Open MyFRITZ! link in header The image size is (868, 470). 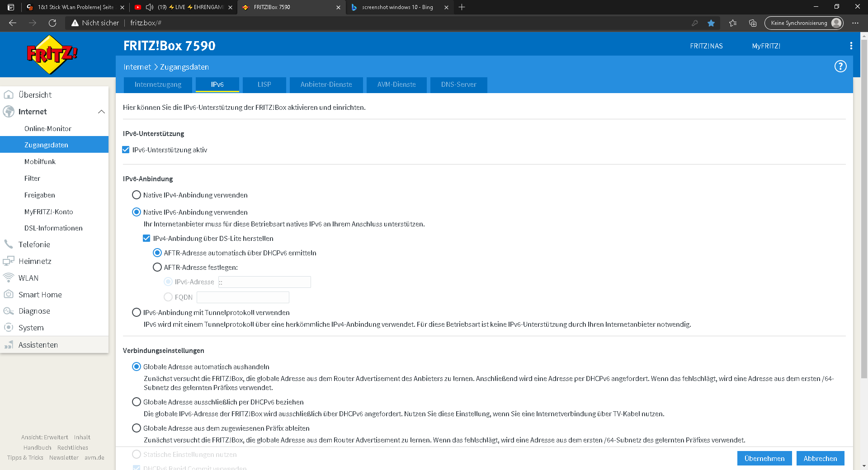pos(766,46)
